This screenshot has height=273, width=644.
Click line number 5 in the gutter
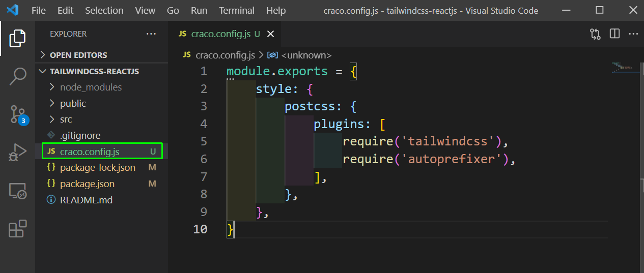point(204,141)
